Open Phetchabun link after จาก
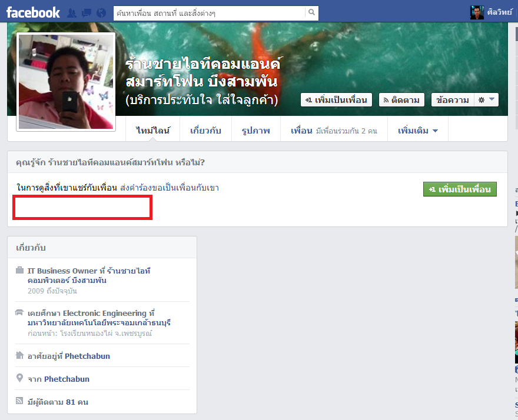The image size is (518, 420). pyautogui.click(x=67, y=379)
